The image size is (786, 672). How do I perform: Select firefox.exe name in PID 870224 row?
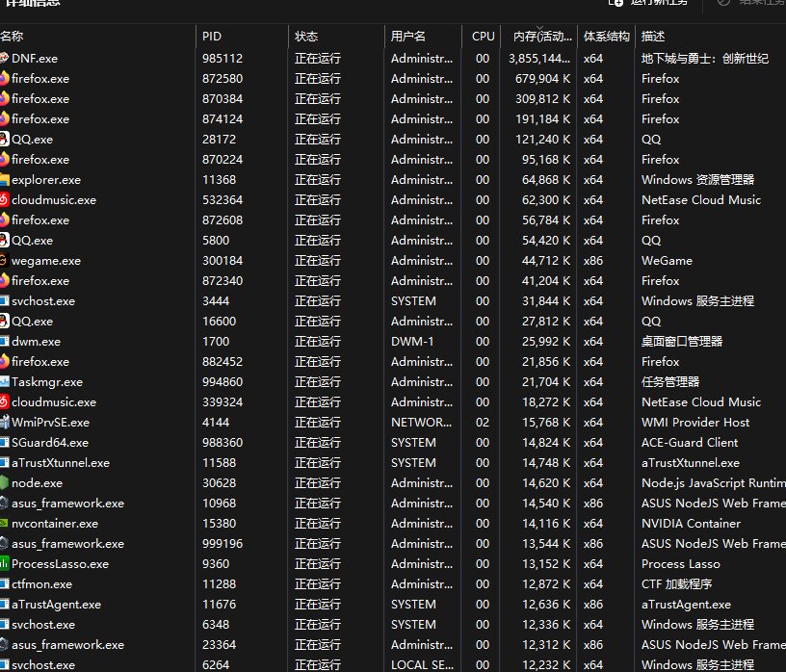[40, 160]
